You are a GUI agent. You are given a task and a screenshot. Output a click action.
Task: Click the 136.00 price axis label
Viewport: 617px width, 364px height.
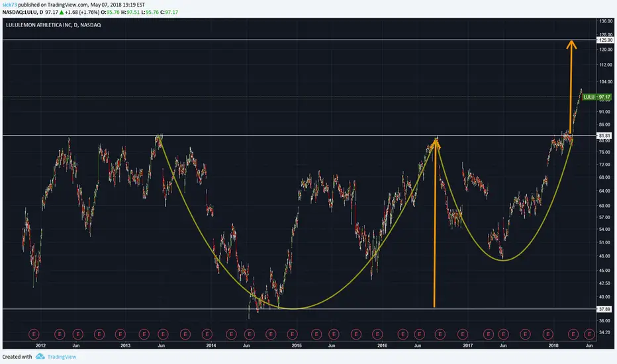606,21
